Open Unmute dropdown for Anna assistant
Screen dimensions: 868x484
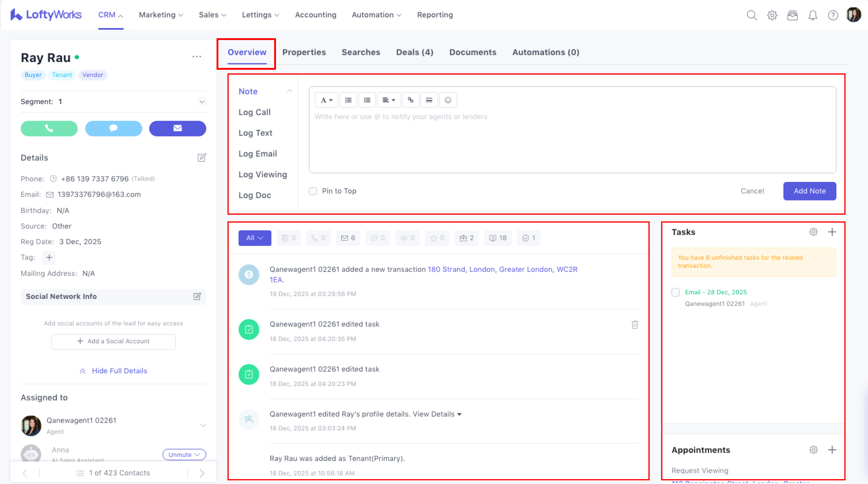tap(184, 454)
